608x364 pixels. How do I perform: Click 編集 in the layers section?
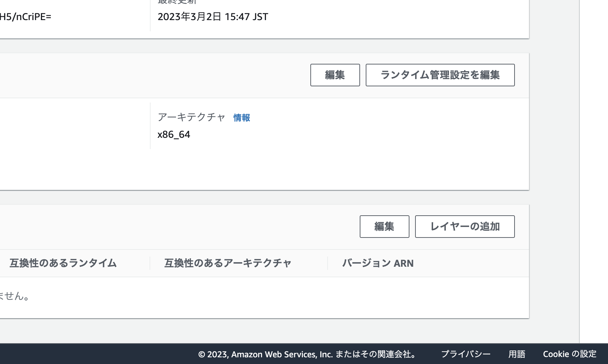coord(384,227)
